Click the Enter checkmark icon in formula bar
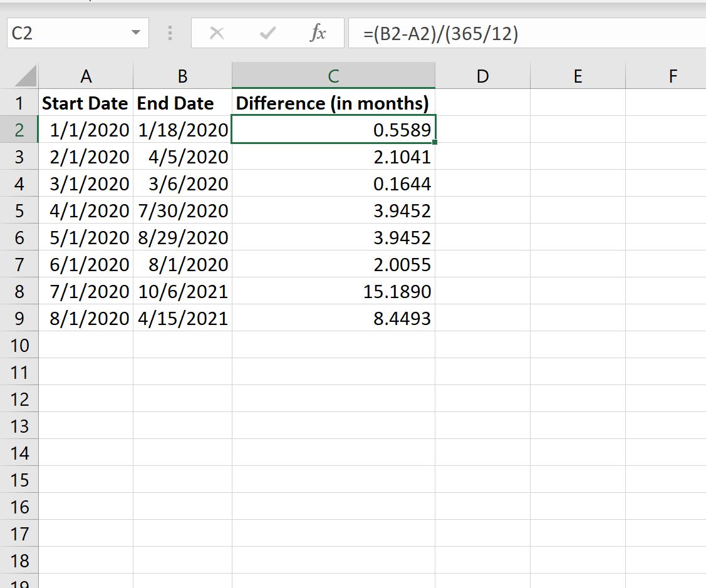Image resolution: width=706 pixels, height=588 pixels. coord(267,34)
